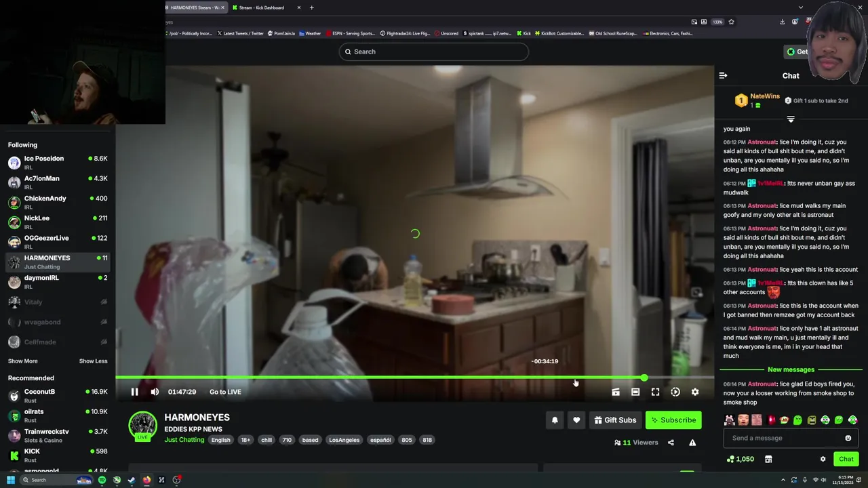Open Windows Start menu
The image size is (868, 488).
pyautogui.click(x=11, y=480)
